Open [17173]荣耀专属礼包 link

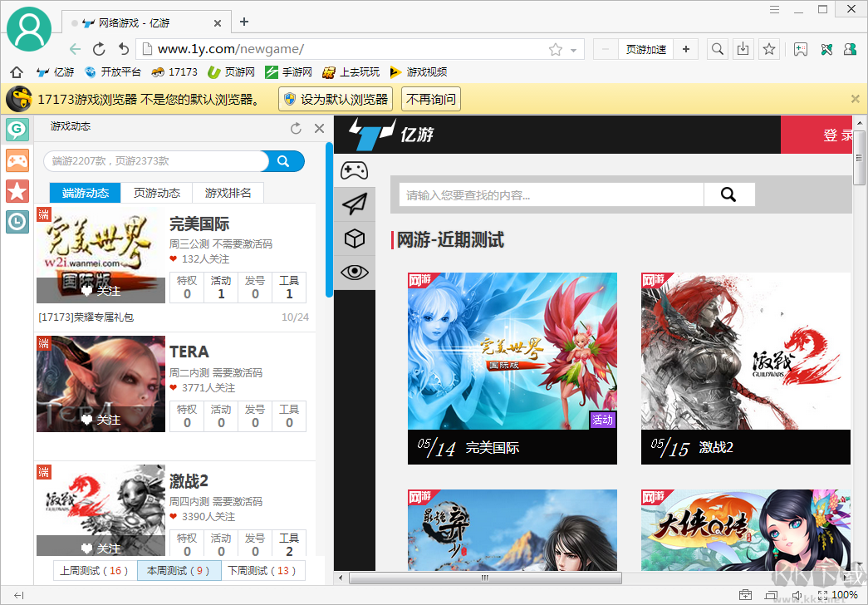(86, 317)
